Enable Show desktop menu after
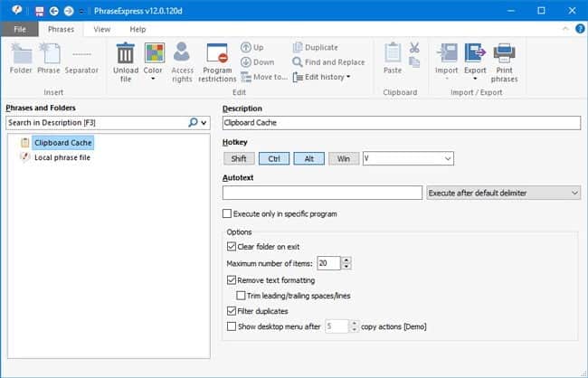 pos(232,326)
